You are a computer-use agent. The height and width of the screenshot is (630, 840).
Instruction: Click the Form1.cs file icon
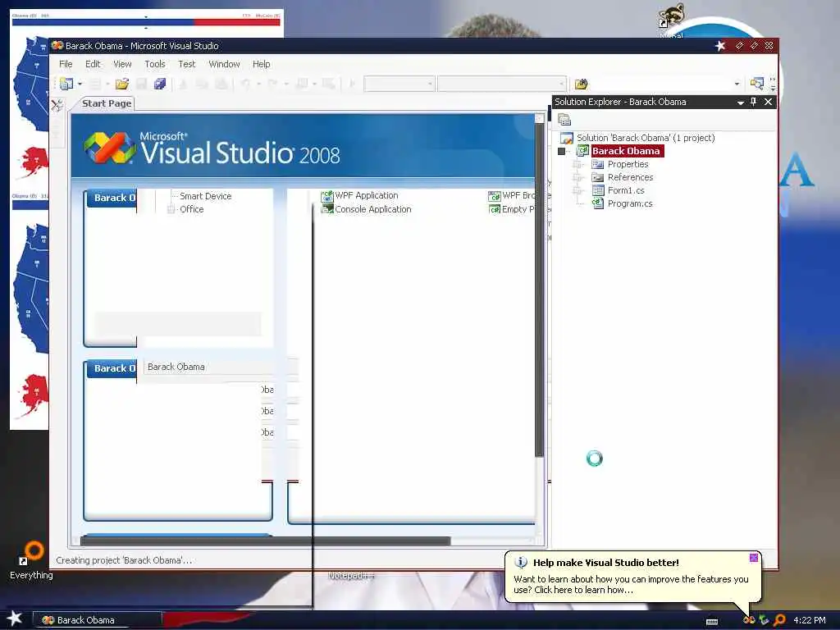(x=598, y=190)
